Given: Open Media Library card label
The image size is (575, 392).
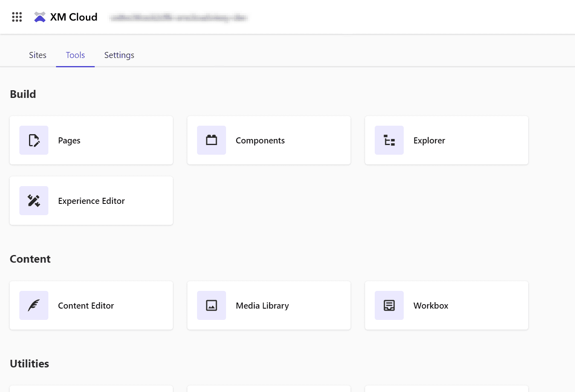Looking at the screenshot, I should pyautogui.click(x=262, y=306).
